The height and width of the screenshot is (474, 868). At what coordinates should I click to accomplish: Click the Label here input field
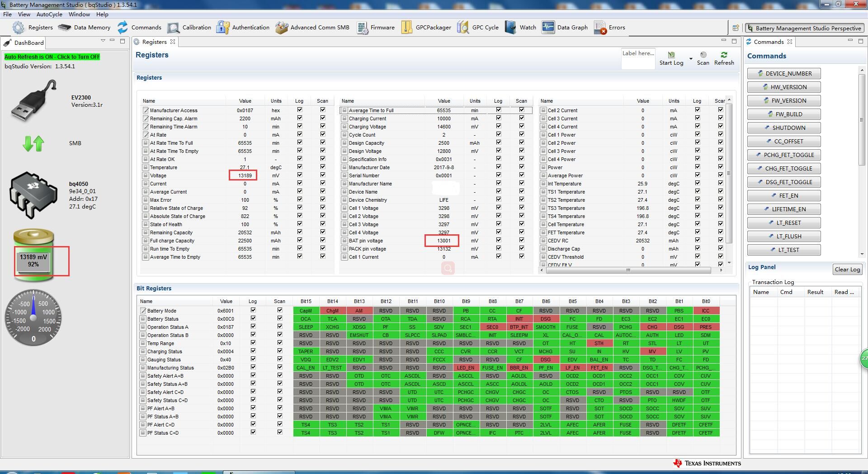point(638,59)
